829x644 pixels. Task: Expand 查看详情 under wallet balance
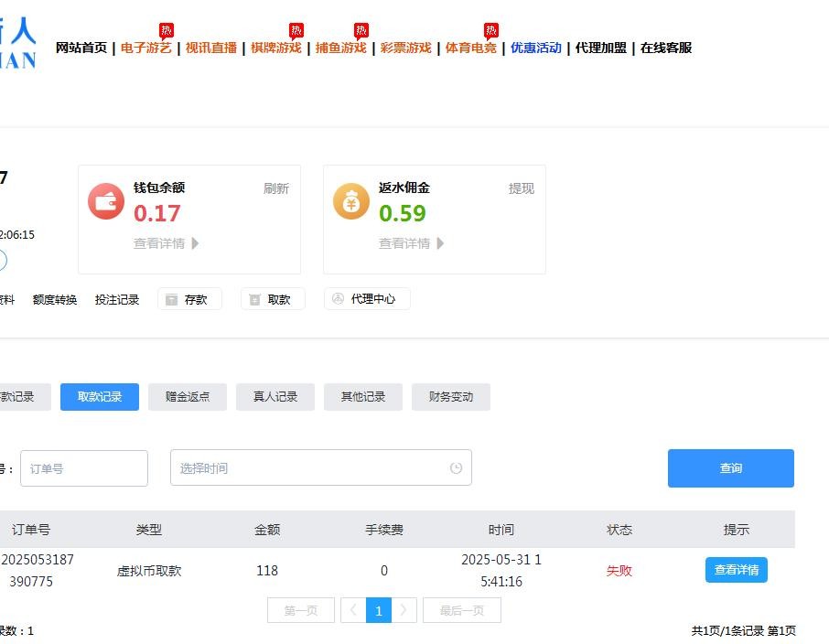click(166, 243)
